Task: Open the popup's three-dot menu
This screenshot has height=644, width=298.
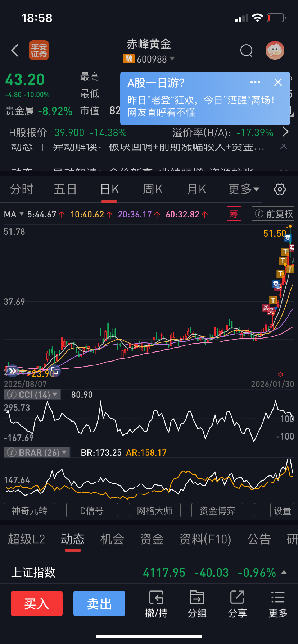Action: (x=255, y=82)
